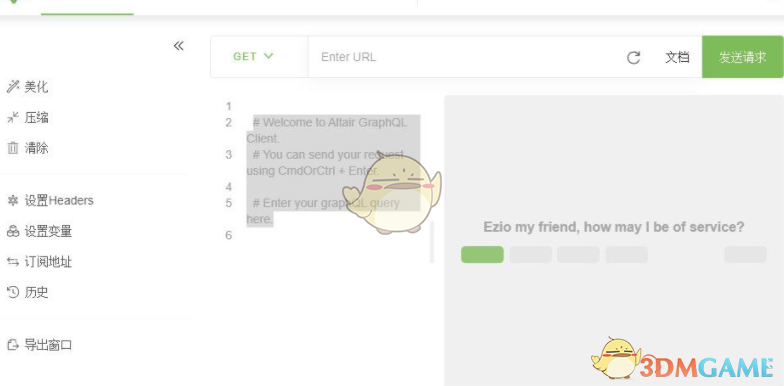
Task: Collapse the sidebar with the double chevron
Action: point(178,46)
